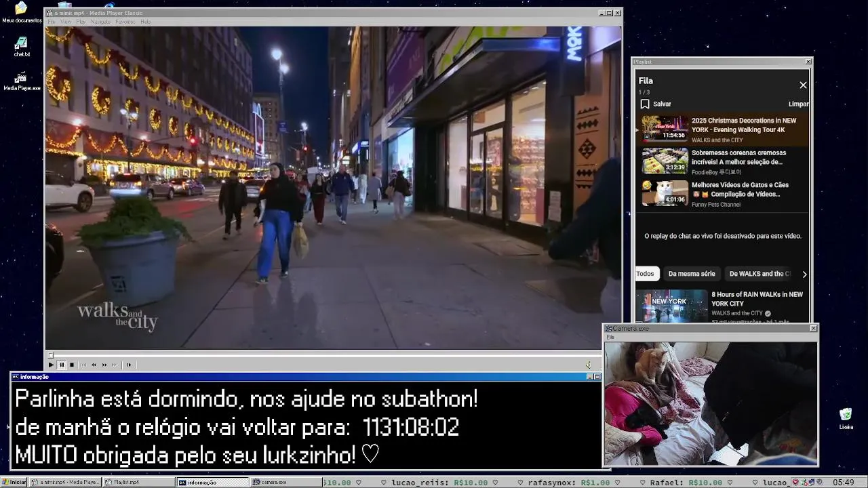Switch to Playlist.mp4 taskbar item

(138, 482)
